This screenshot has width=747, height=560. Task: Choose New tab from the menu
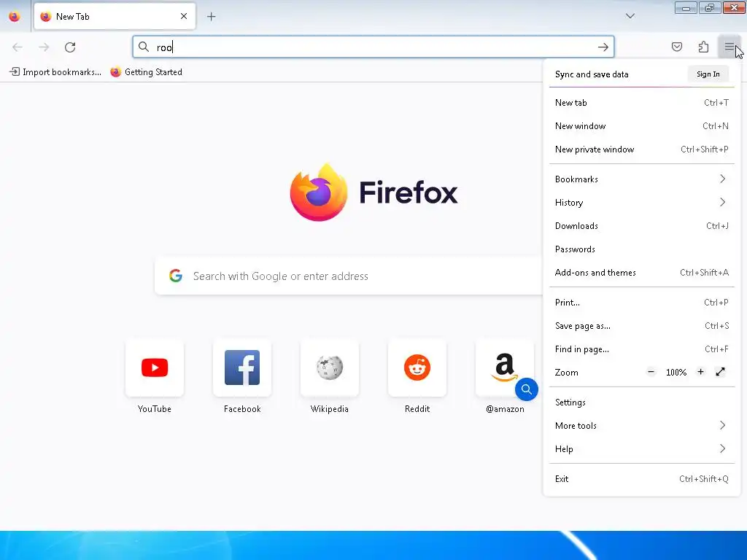[642, 103]
